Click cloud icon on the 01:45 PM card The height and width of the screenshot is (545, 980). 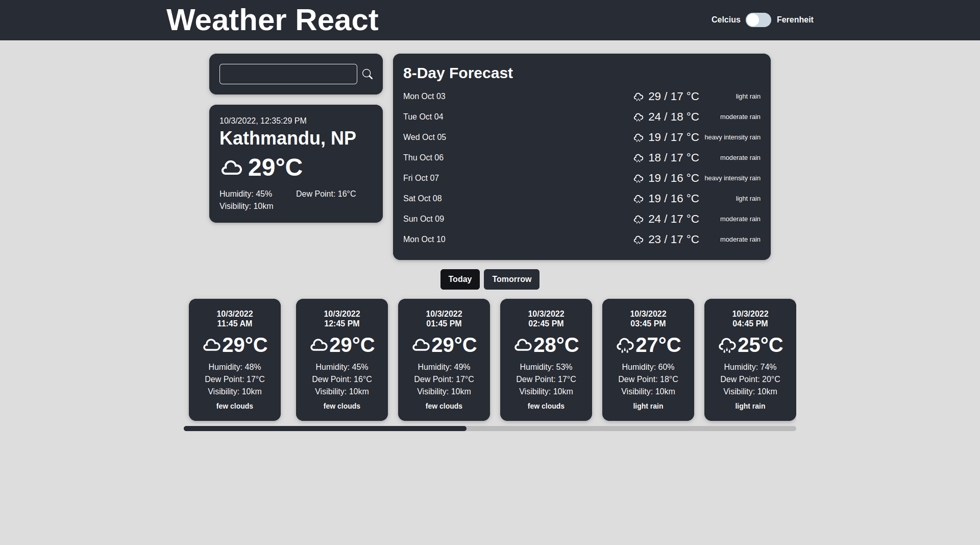tap(421, 345)
